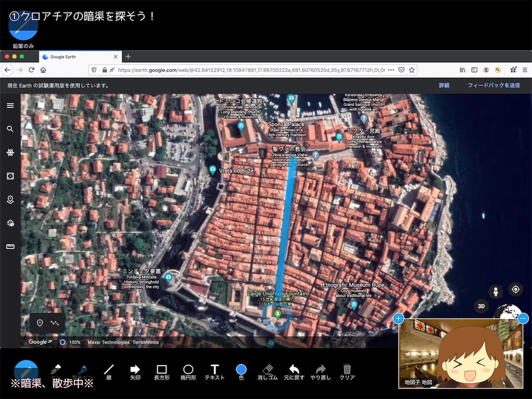Select the テキスト text tool
This screenshot has width=532, height=399.
215,372
